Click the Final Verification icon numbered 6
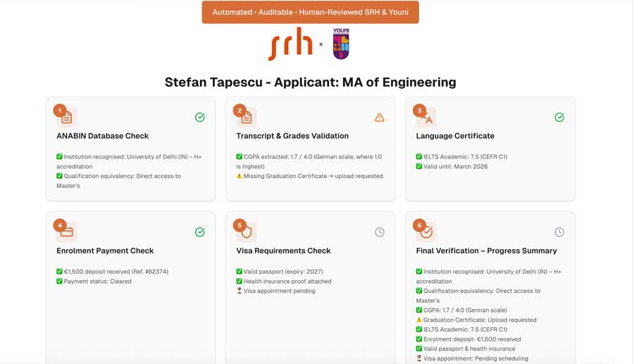This screenshot has height=364, width=634. pos(426,232)
